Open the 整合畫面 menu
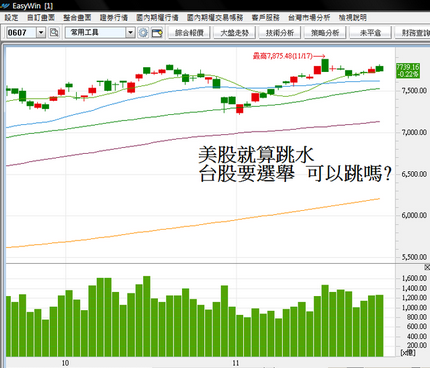Image resolution: width=430 pixels, height=368 pixels. [x=77, y=18]
